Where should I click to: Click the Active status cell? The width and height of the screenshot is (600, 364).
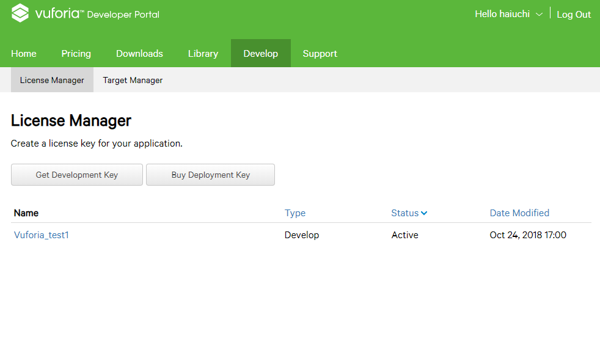click(405, 235)
